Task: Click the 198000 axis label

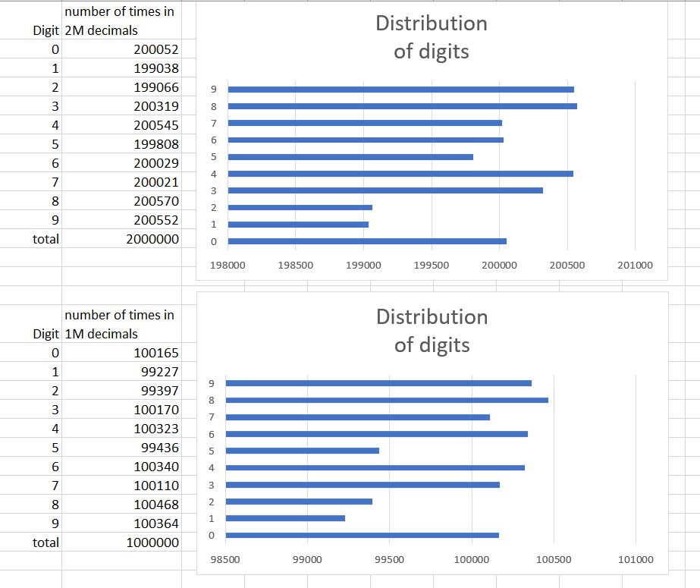Action: click(228, 266)
